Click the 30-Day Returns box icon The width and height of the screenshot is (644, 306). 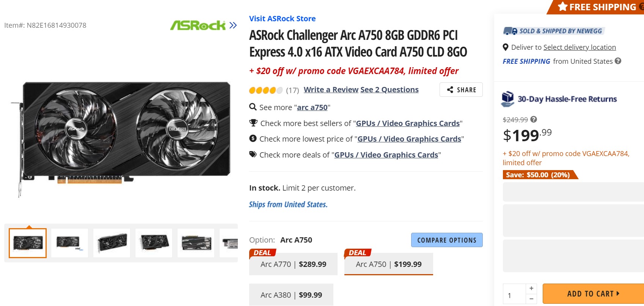click(508, 98)
